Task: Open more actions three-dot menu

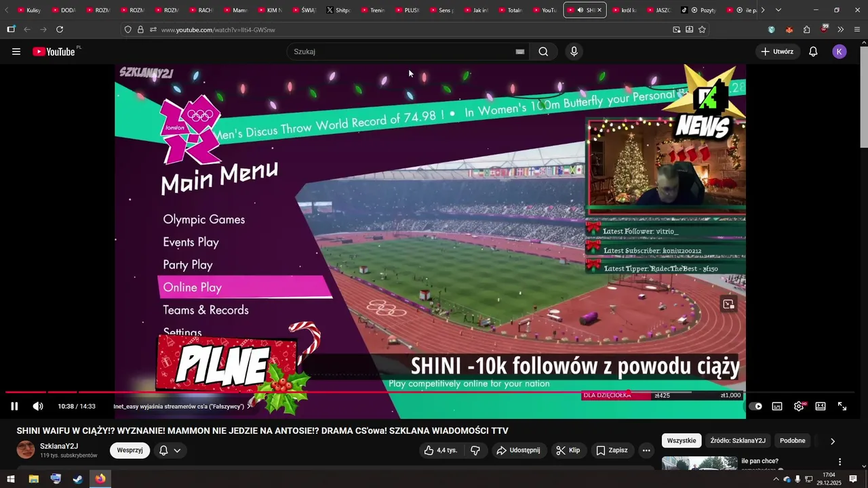Action: 646,450
